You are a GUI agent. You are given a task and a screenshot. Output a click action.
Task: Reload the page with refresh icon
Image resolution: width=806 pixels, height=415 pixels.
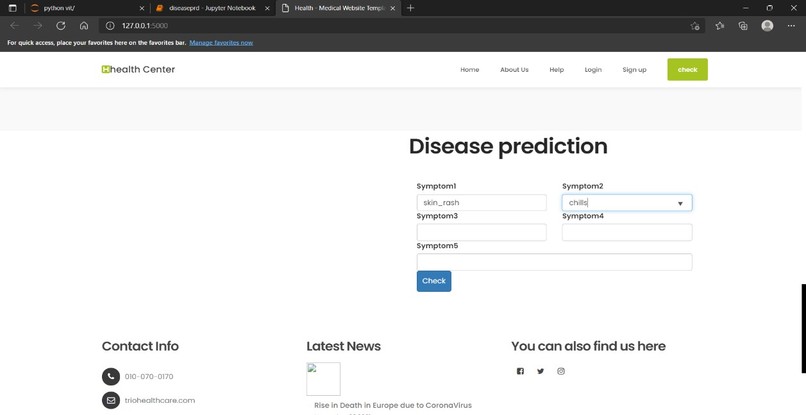pyautogui.click(x=61, y=26)
